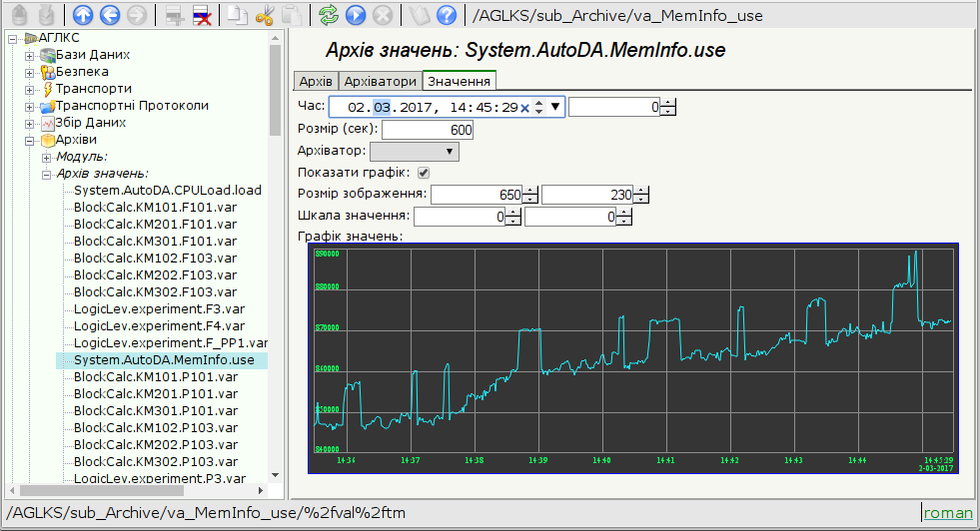Refresh the page with green arrows icon
The width and height of the screenshot is (980, 531).
point(329,15)
